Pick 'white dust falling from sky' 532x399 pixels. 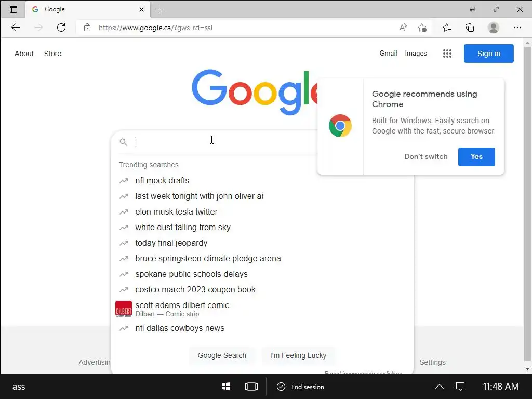point(262,228)
